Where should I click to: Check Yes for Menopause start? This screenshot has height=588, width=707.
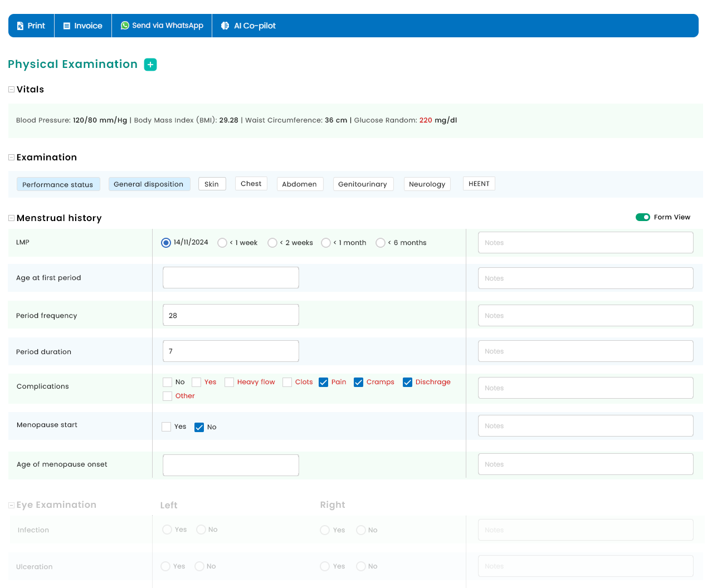[166, 427]
